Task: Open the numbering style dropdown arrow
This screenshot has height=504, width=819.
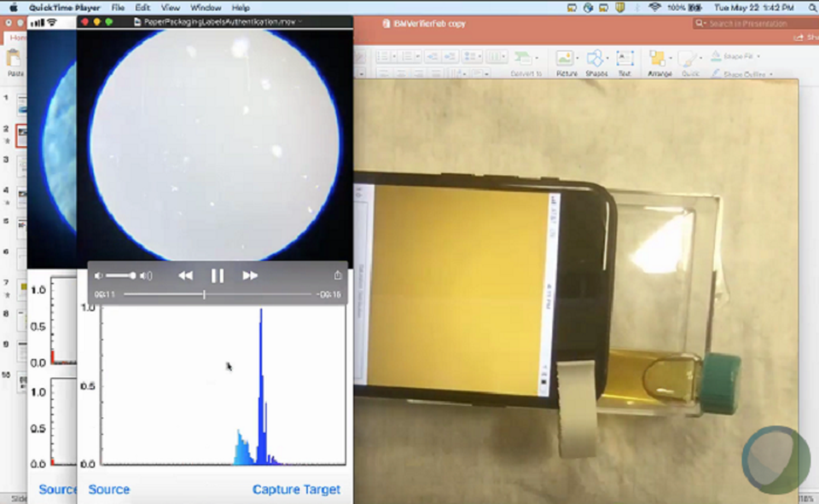Action: pyautogui.click(x=418, y=56)
